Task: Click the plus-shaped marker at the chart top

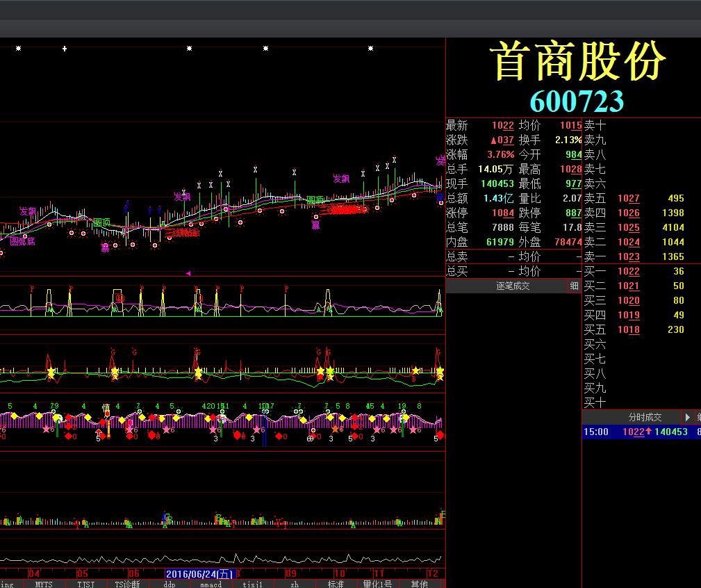Action: [65, 48]
